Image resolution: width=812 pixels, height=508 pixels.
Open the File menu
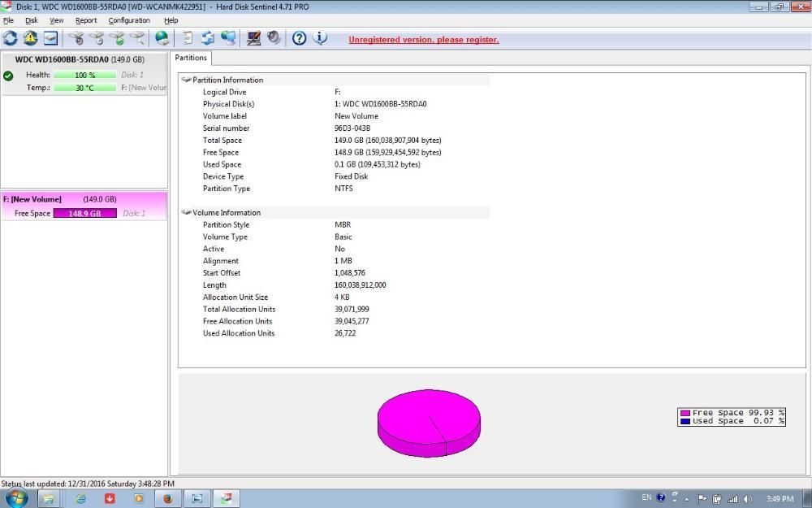[x=8, y=20]
